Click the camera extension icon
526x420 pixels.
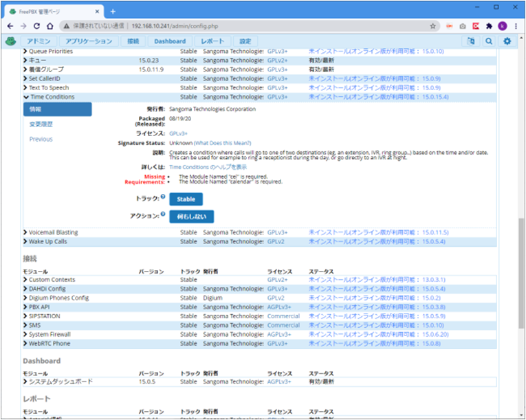pyautogui.click(x=463, y=26)
